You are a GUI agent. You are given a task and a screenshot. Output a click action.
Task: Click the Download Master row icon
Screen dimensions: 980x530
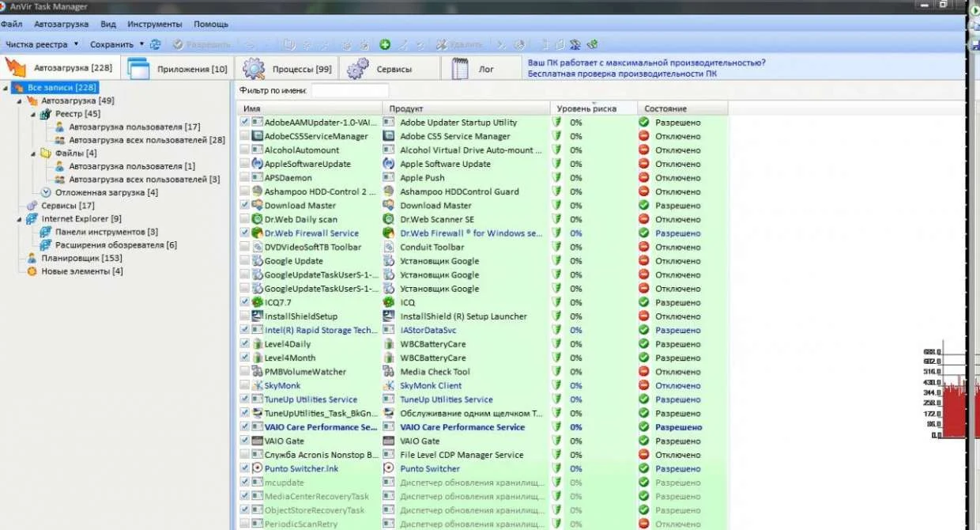click(257, 206)
